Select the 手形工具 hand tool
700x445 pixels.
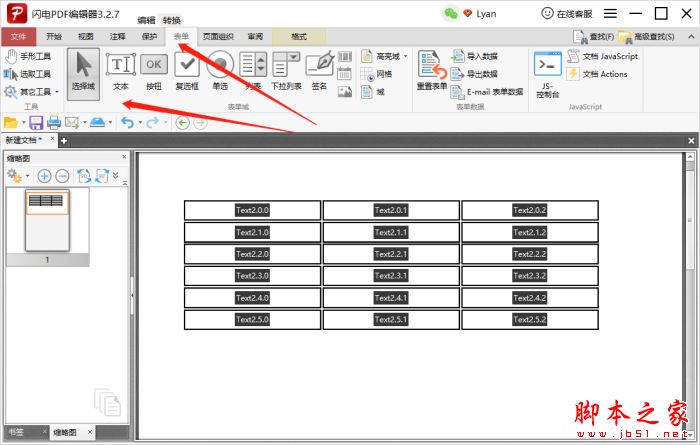tap(28, 56)
